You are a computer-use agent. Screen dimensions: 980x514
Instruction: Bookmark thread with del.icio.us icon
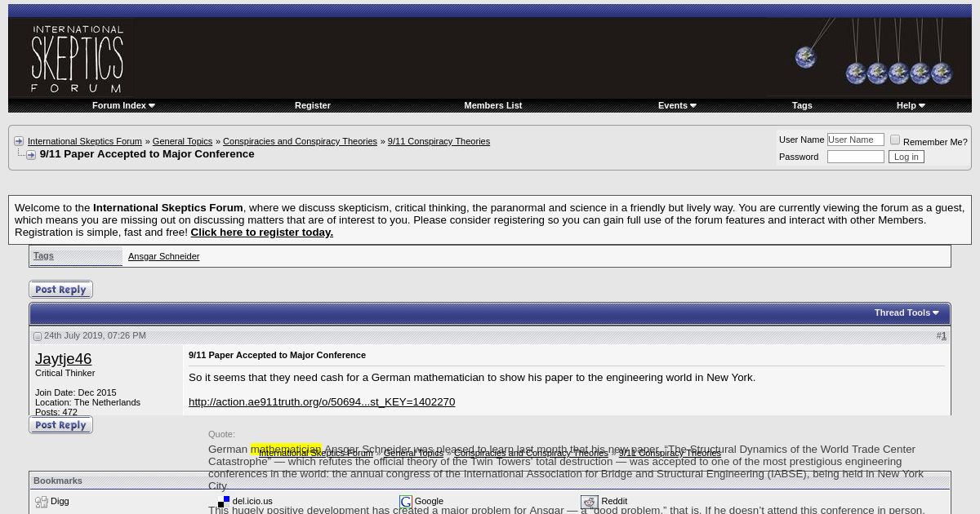click(224, 502)
